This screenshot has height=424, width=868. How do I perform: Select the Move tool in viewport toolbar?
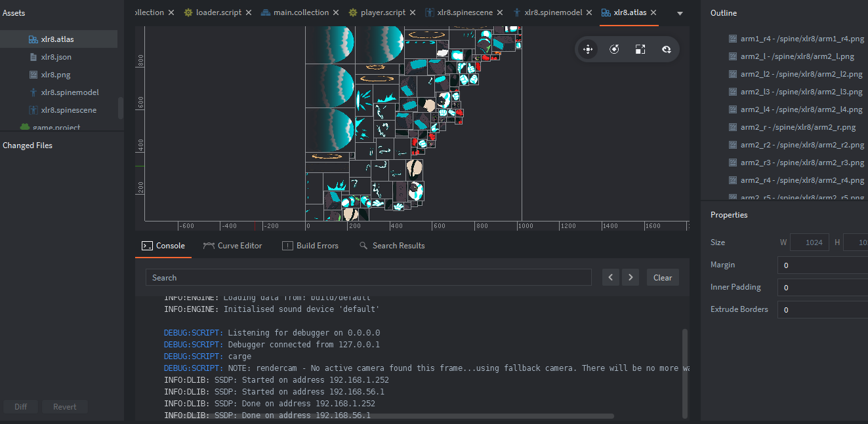tap(588, 49)
